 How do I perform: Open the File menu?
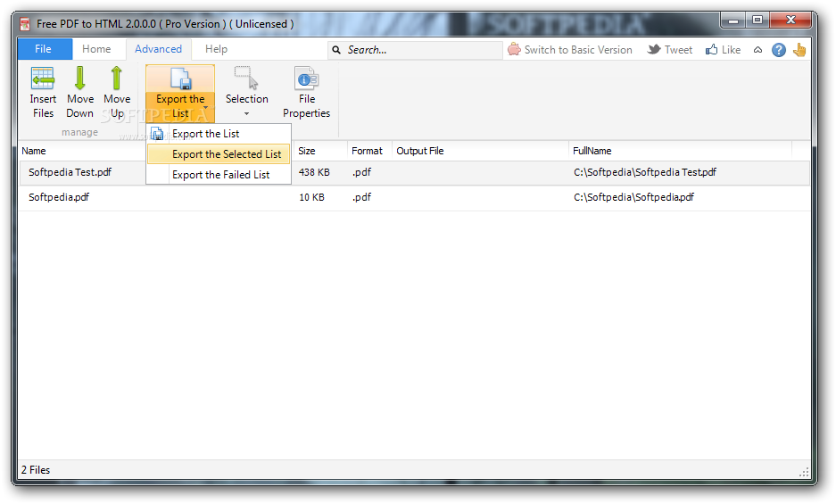click(45, 49)
